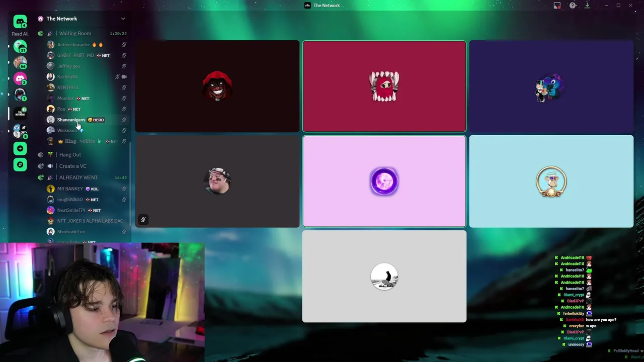Focus the light blue ape avatar tile

tap(551, 182)
